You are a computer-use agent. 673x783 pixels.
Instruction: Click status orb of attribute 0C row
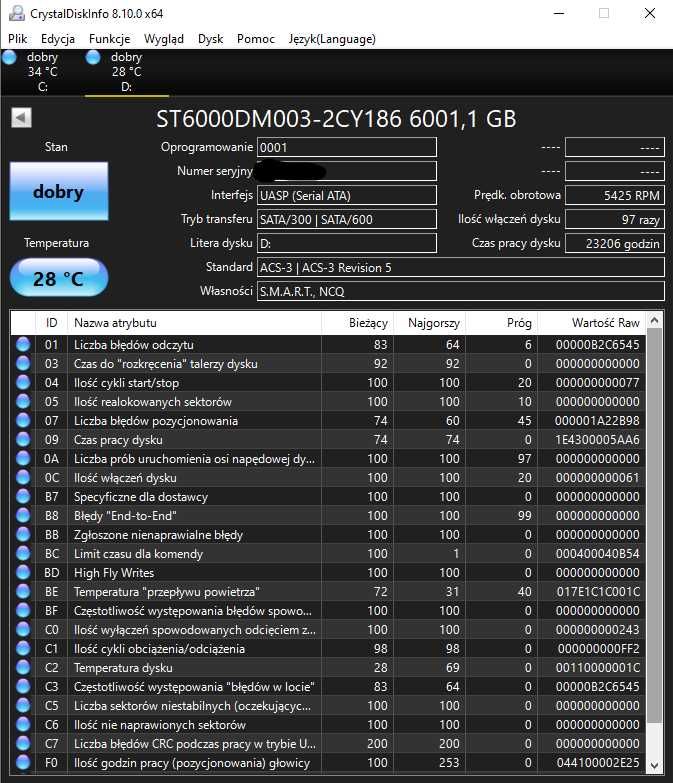point(23,477)
